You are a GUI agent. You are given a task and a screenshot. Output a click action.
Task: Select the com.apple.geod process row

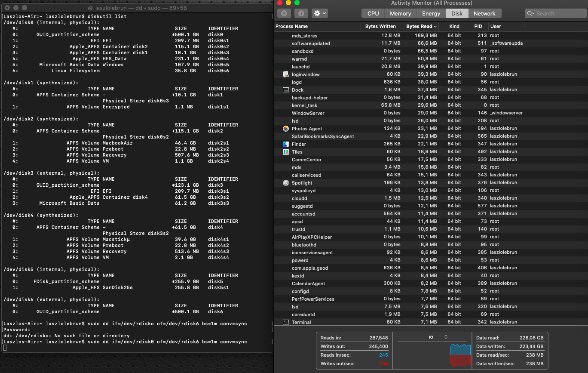coord(431,268)
